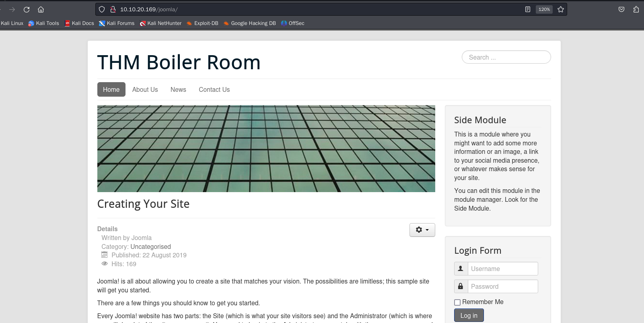Image resolution: width=644 pixels, height=323 pixels.
Task: Click the Log in button
Action: pyautogui.click(x=469, y=315)
